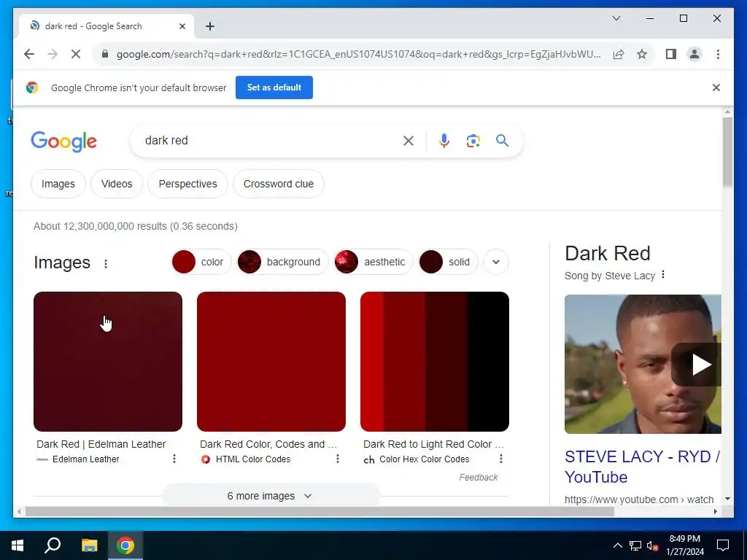Open the Chrome side panel
747x560 pixels.
click(671, 54)
